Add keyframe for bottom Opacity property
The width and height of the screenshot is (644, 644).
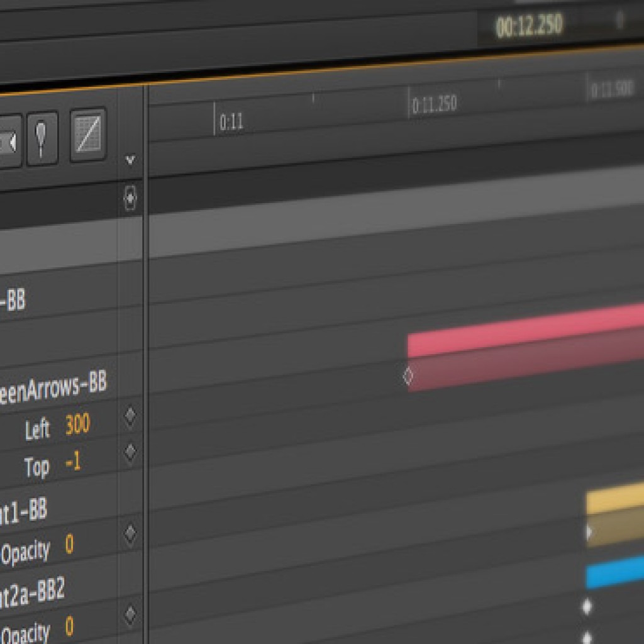pyautogui.click(x=130, y=614)
